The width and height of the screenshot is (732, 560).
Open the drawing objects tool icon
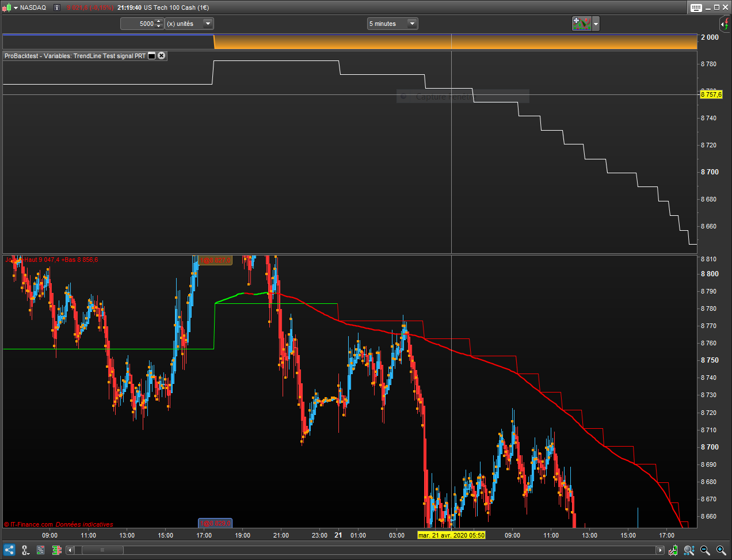[x=25, y=550]
